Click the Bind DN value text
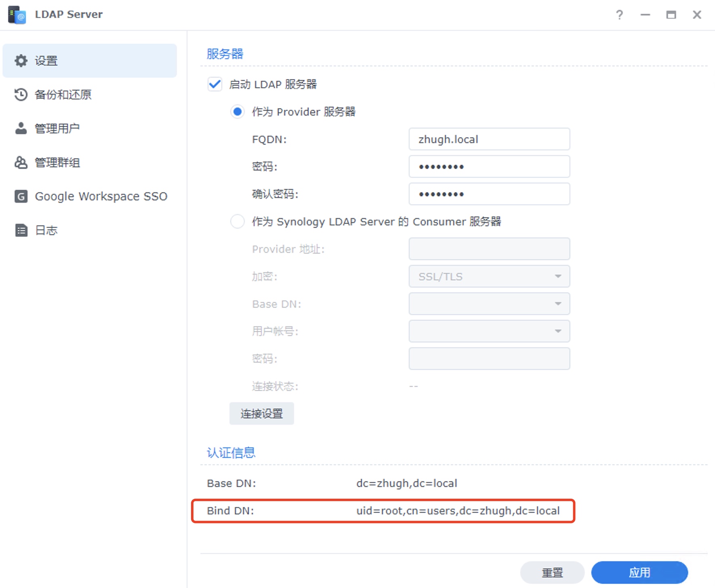 458,511
